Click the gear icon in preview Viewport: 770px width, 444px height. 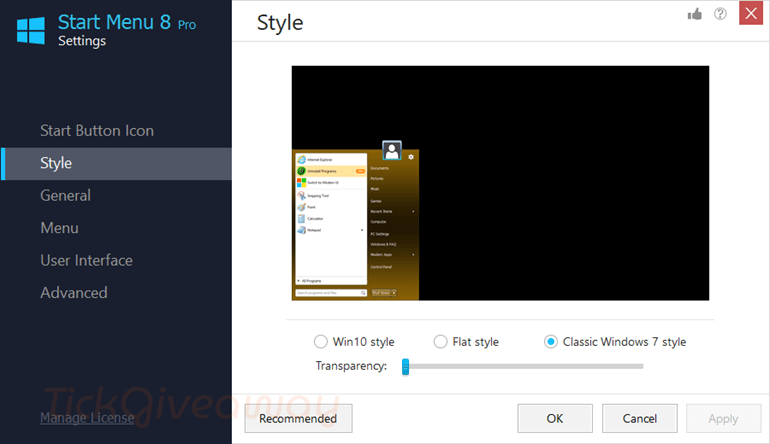tap(411, 157)
